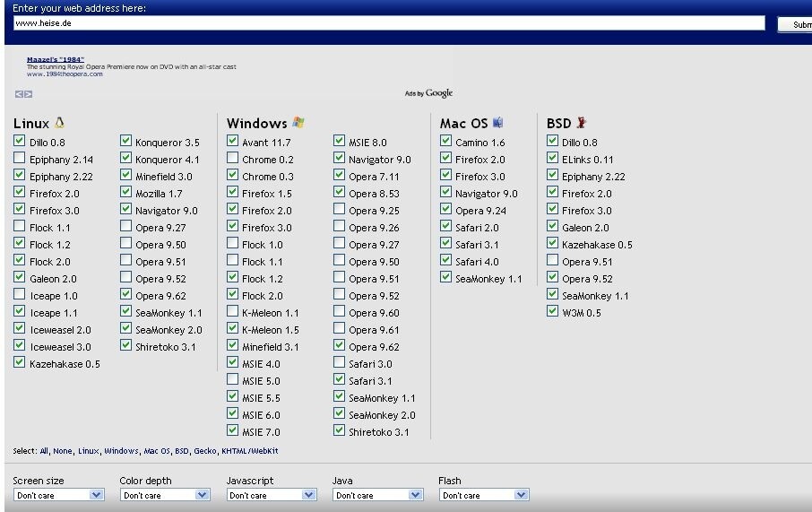
Task: Toggle Kazehakase 0.5 under Linux
Action: pyautogui.click(x=19, y=362)
